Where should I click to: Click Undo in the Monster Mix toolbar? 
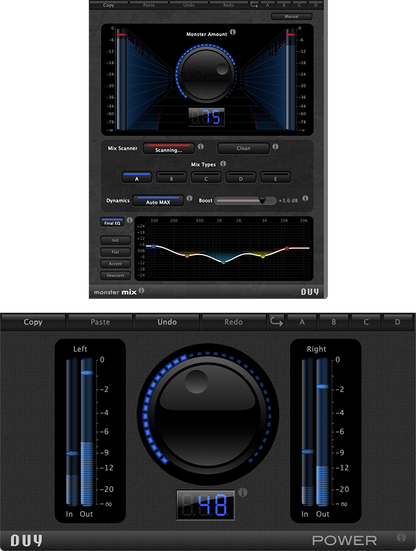pyautogui.click(x=189, y=5)
